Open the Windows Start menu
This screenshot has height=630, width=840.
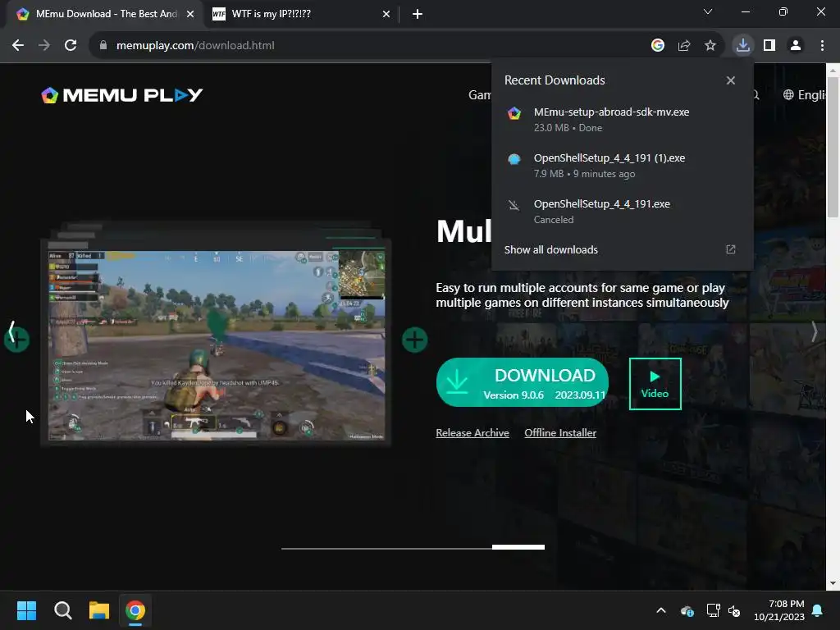click(26, 610)
